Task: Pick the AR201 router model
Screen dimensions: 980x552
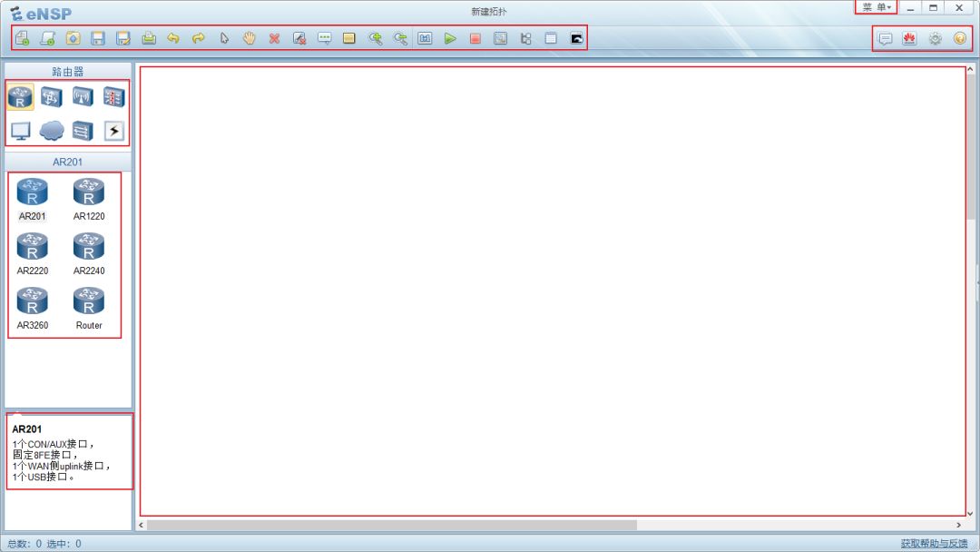Action: 33,200
